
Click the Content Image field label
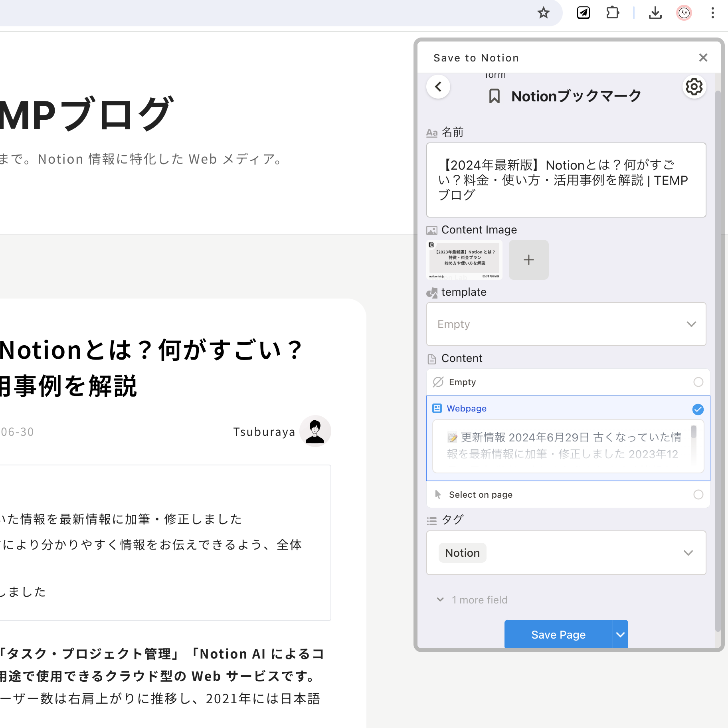[x=479, y=230]
